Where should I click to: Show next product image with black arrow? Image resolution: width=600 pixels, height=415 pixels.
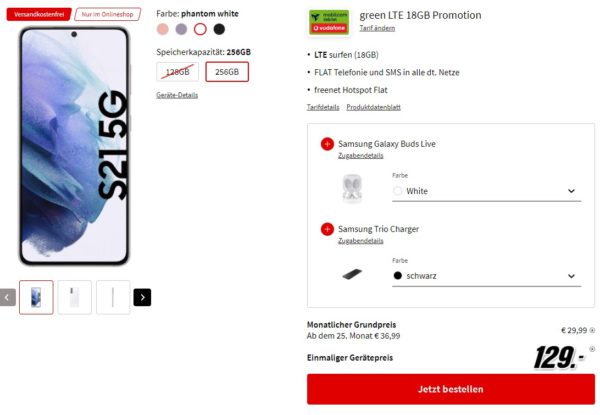142,297
